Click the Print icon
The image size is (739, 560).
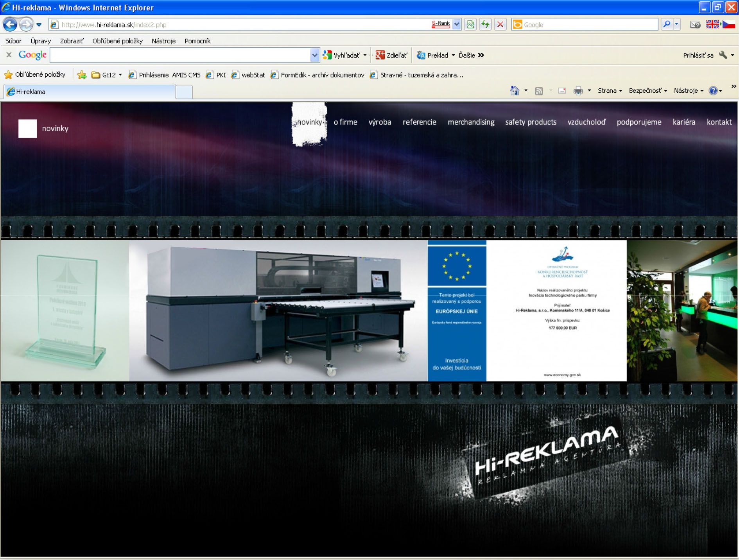(x=578, y=91)
